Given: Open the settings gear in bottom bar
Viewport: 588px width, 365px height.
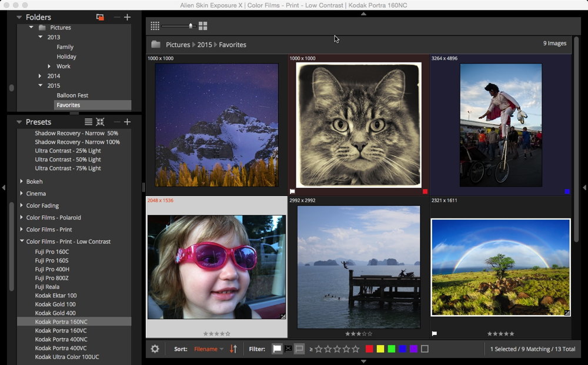Looking at the screenshot, I should tap(155, 349).
